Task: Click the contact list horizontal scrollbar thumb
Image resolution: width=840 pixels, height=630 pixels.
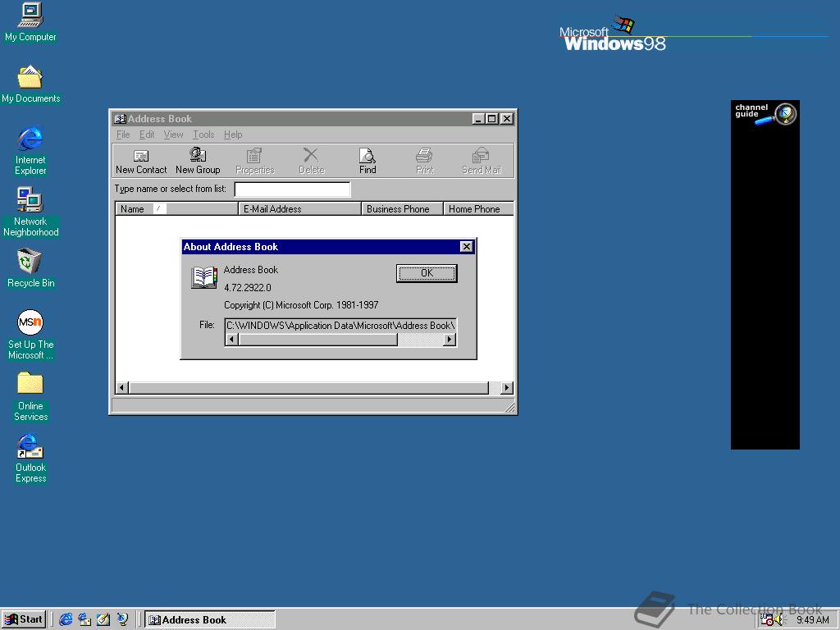Action: [309, 387]
